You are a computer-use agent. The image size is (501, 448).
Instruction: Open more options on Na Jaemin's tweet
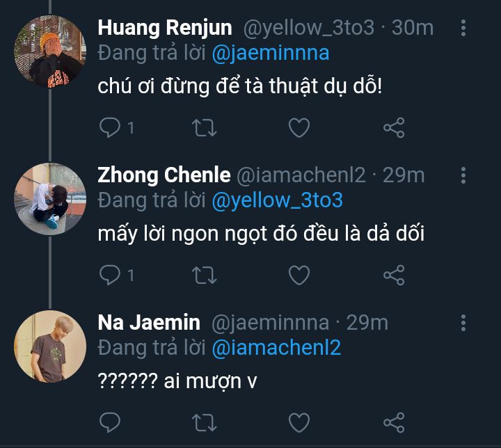464,323
